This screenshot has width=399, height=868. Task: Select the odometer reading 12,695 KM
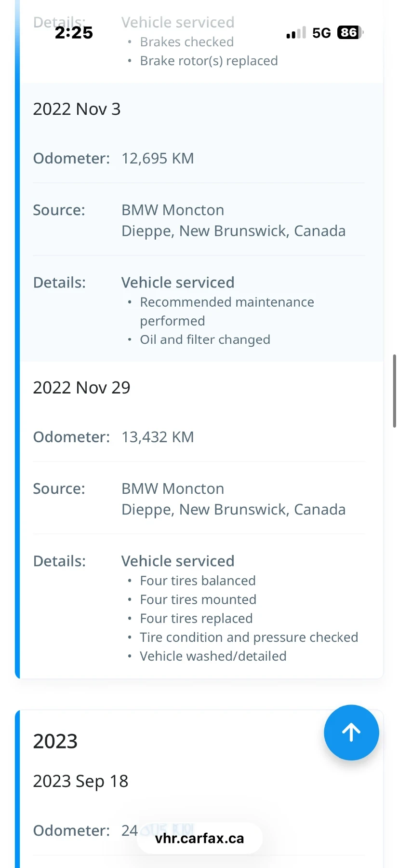[157, 158]
